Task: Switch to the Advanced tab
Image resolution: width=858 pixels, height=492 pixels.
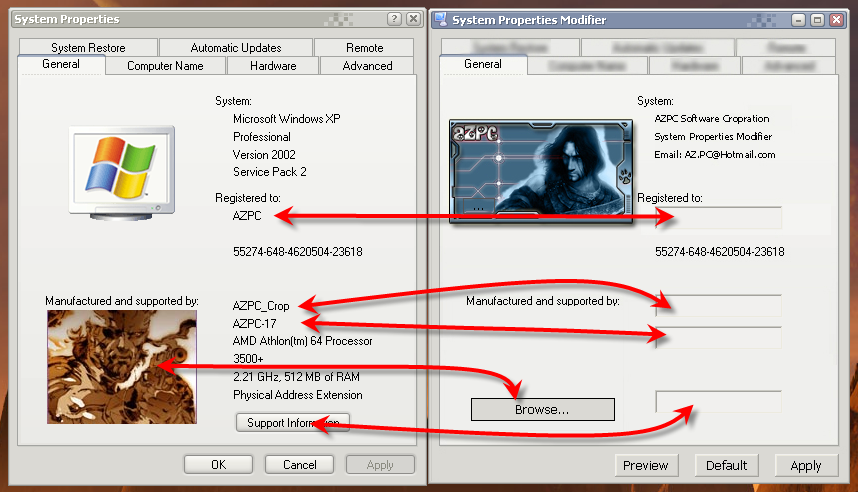Action: (x=367, y=66)
